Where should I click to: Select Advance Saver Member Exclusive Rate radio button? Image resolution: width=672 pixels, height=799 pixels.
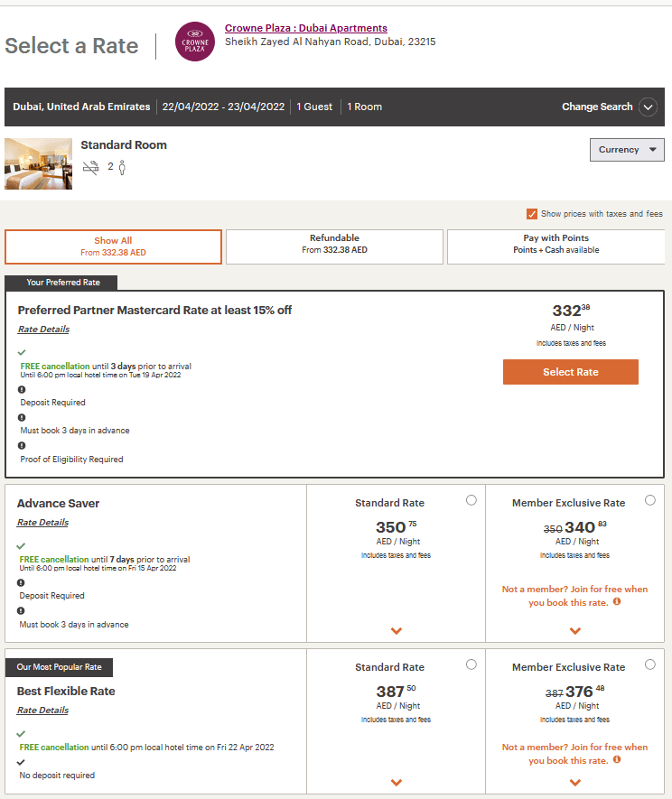point(650,500)
